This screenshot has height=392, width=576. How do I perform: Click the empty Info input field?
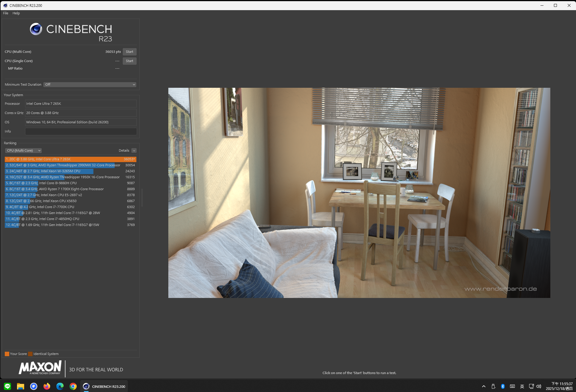tap(81, 131)
